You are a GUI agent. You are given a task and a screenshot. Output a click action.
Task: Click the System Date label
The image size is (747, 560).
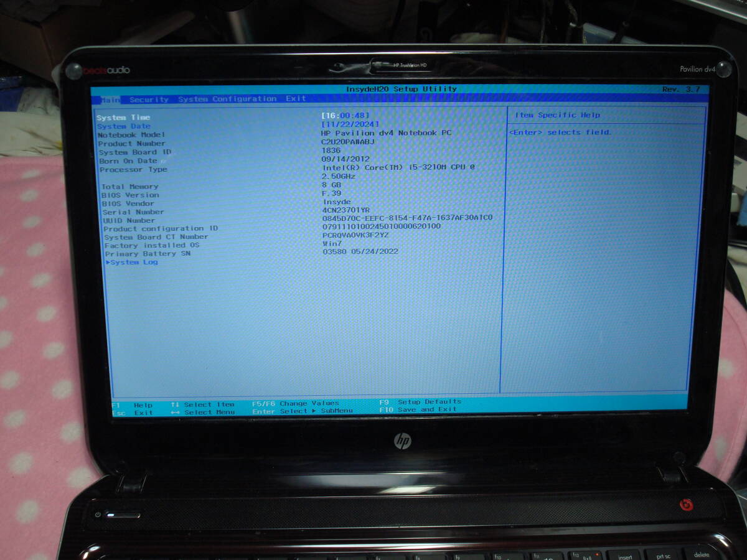click(124, 126)
